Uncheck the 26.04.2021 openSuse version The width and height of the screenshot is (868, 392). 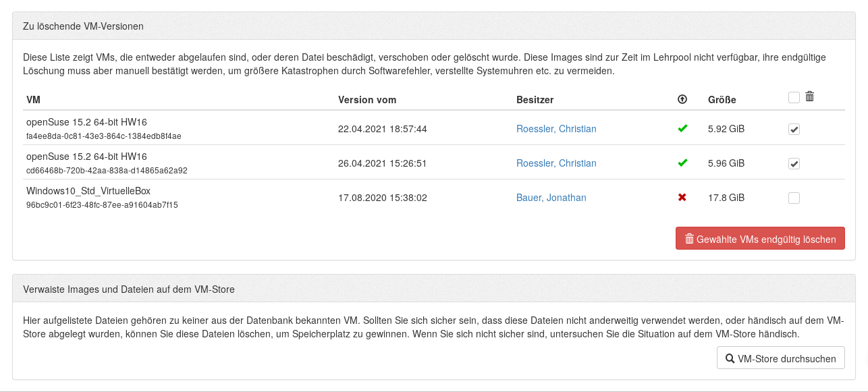tap(794, 163)
